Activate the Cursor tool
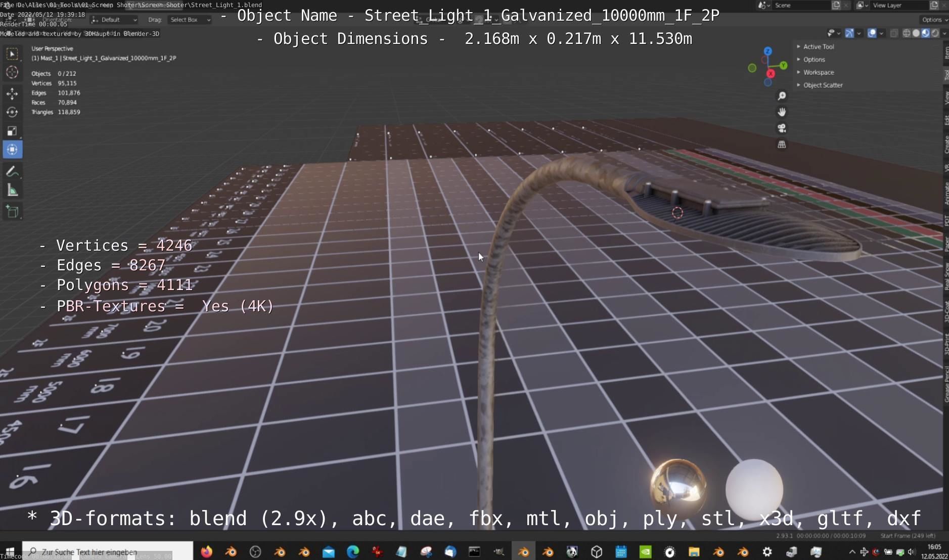 coord(12,72)
